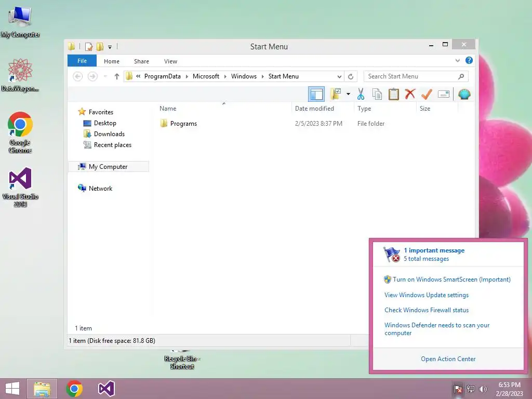Image resolution: width=532 pixels, height=399 pixels.
Task: Click ProgramData in the address path
Action: (163, 76)
